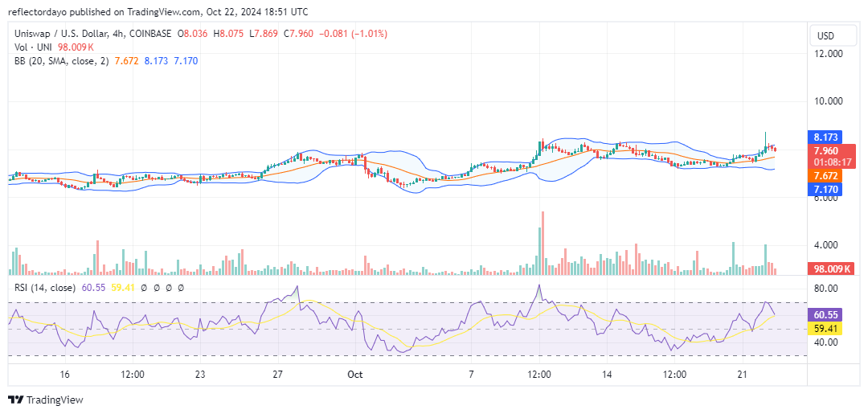Click the Oct label on time axis
This screenshot has height=414, width=868.
pos(355,374)
